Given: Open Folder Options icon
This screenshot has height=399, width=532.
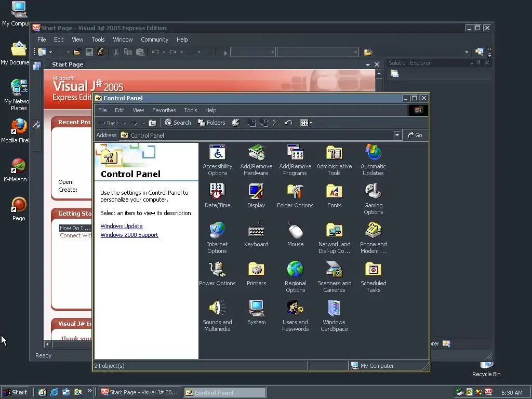Looking at the screenshot, I should pyautogui.click(x=295, y=195).
